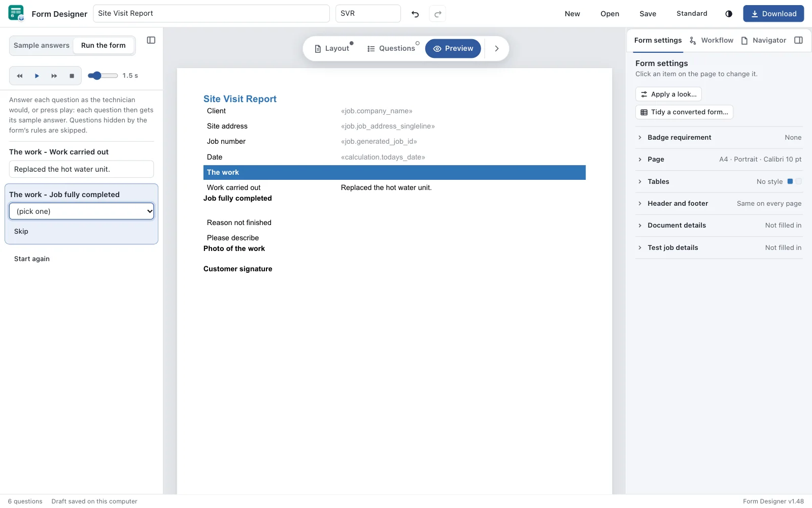The image size is (812, 508).
Task: Click the Form Designer logo icon
Action: point(16,13)
